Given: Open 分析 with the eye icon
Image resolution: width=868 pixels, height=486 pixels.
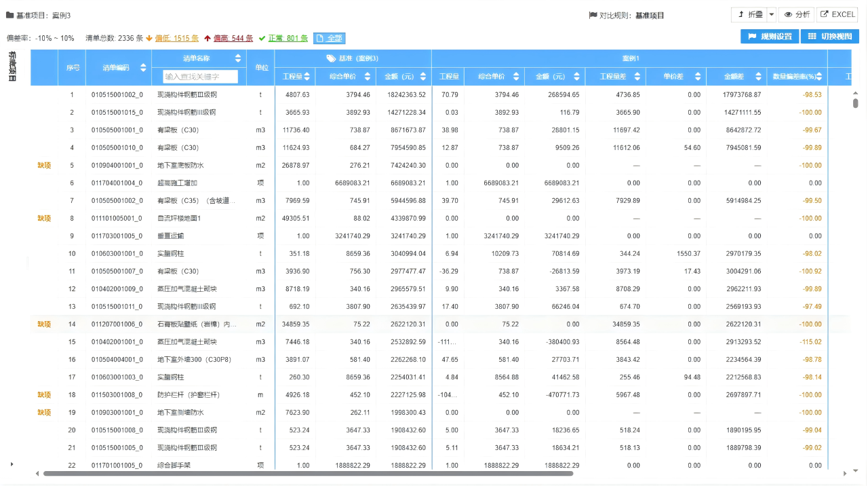Looking at the screenshot, I should 797,14.
